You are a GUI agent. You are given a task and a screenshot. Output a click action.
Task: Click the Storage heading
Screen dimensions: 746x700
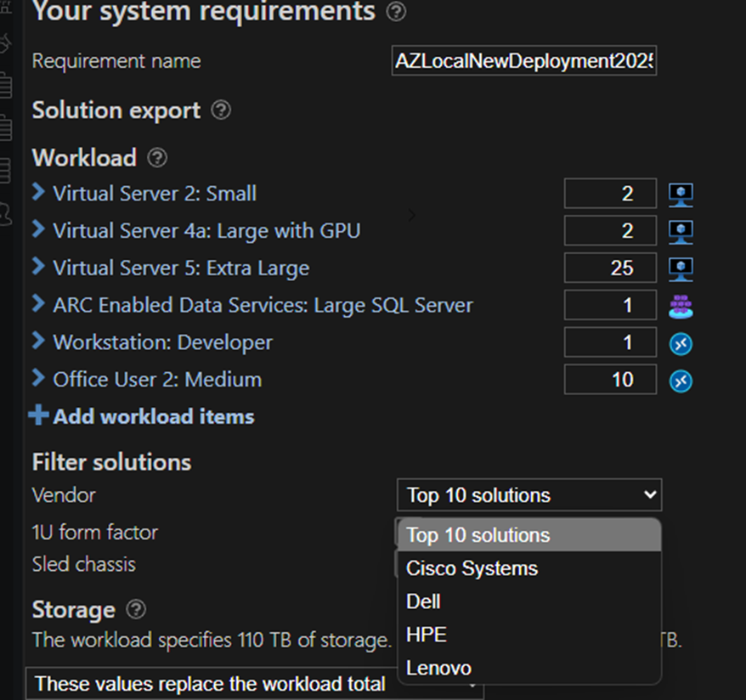coord(73,610)
